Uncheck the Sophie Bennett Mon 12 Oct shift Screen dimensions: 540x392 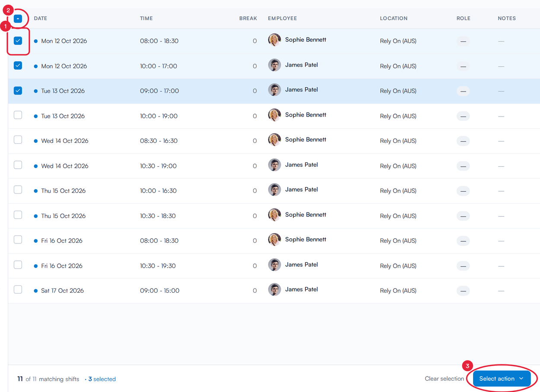[18, 41]
